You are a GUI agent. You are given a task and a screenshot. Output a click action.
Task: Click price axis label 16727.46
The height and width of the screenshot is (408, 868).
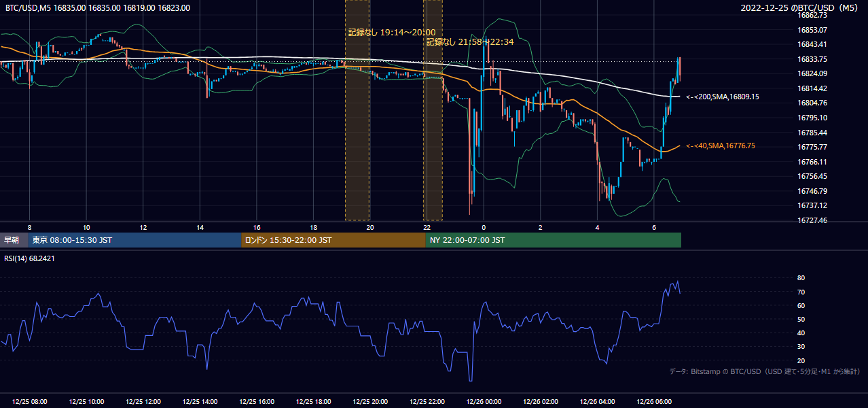click(x=812, y=220)
